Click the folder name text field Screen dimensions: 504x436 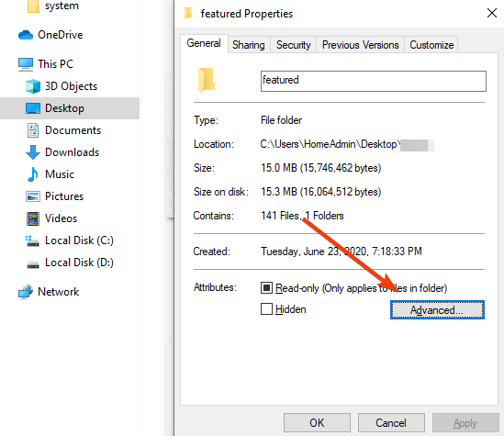pyautogui.click(x=373, y=82)
